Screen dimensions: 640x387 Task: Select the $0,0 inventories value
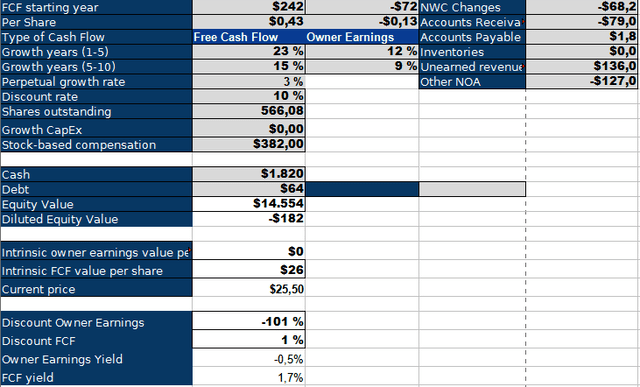[x=582, y=52]
